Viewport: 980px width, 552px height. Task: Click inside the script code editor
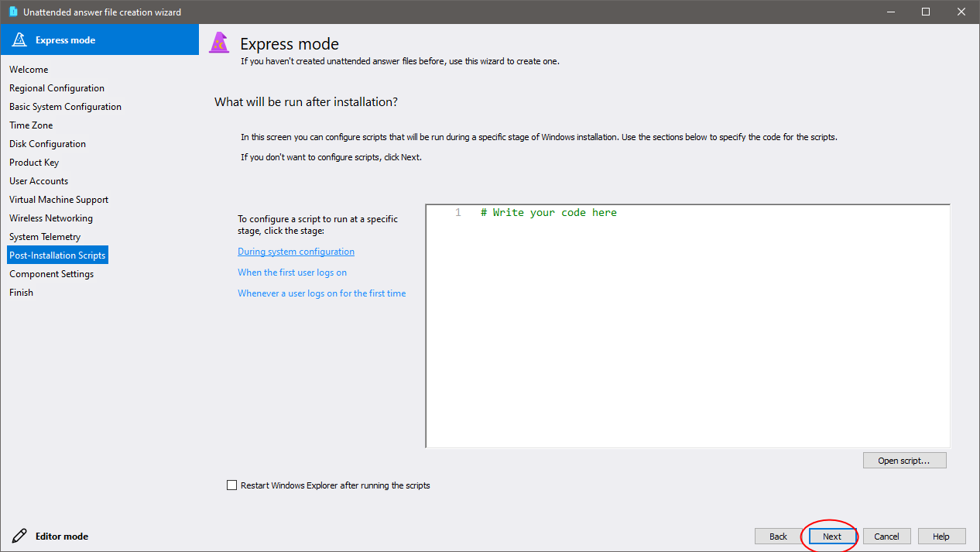tap(687, 325)
